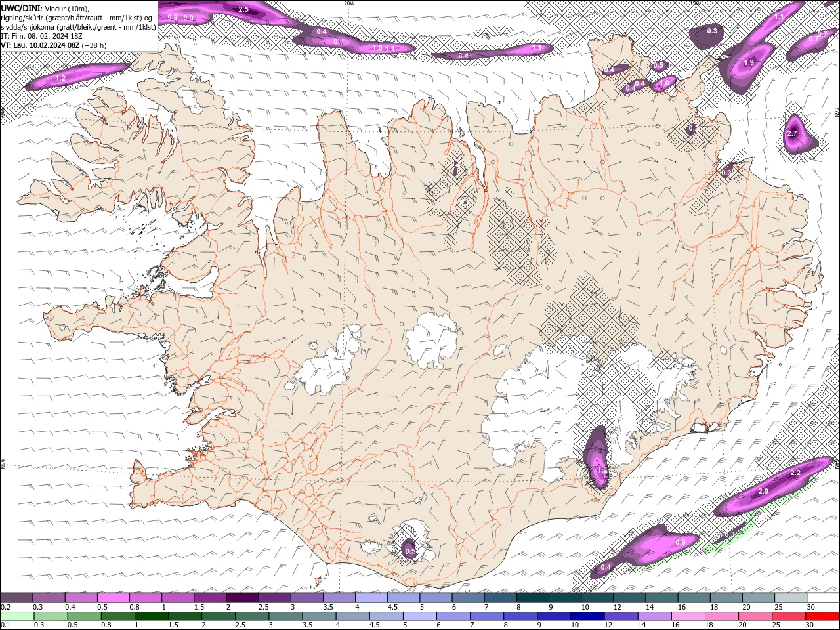840x630 pixels.
Task: Click the 25 label in the lower legend
Action: click(x=776, y=625)
